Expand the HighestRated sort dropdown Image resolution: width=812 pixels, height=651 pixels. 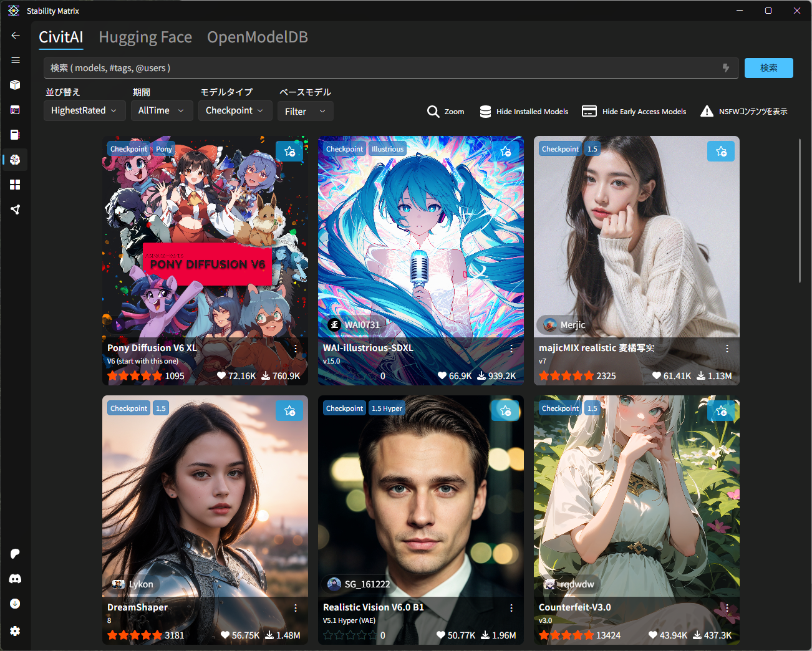[84, 110]
